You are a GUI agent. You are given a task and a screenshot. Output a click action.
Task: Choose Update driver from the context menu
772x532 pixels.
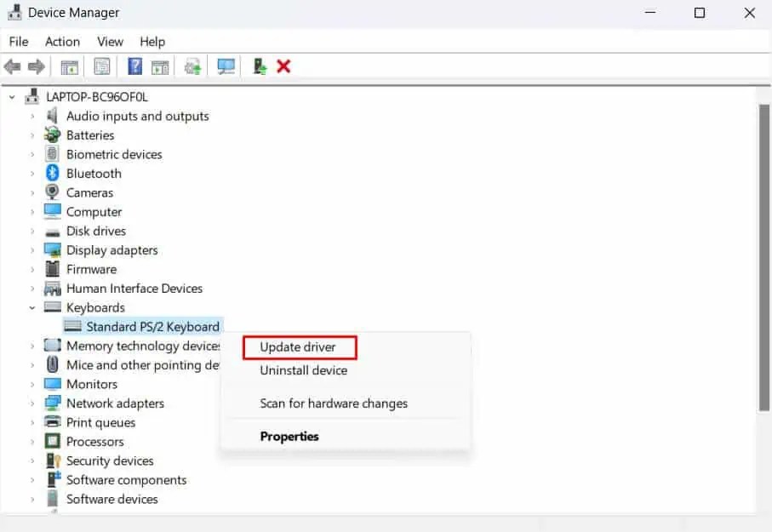coord(299,346)
